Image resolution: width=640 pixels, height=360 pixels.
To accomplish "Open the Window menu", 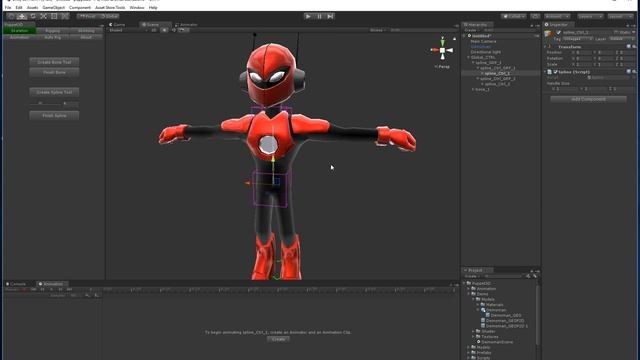I will 137,7.
